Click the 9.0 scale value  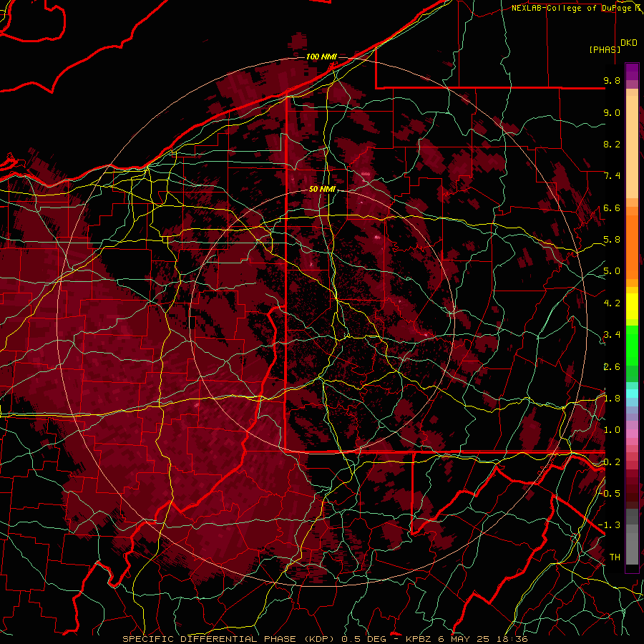(612, 112)
